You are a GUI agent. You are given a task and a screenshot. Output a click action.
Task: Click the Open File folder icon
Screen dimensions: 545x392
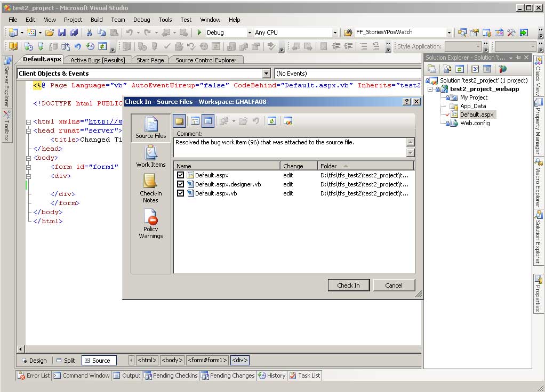coord(50,32)
